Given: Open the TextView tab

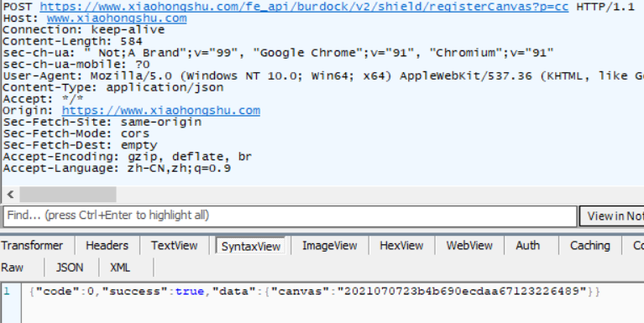Looking at the screenshot, I should pos(174,246).
